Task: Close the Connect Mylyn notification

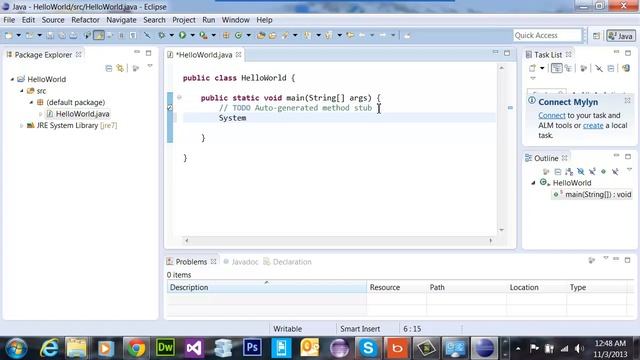Action: coord(627,100)
